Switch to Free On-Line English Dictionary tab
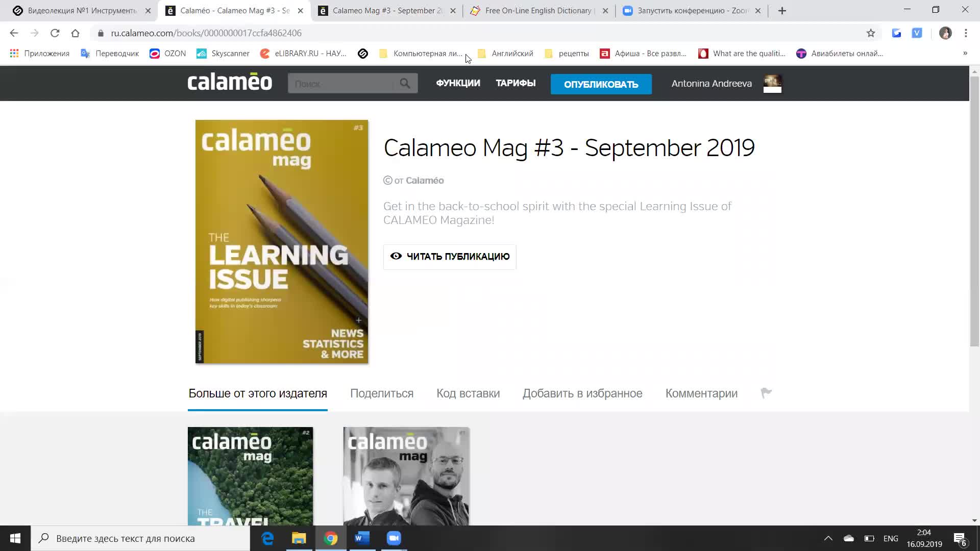The image size is (980, 551). 538,11
